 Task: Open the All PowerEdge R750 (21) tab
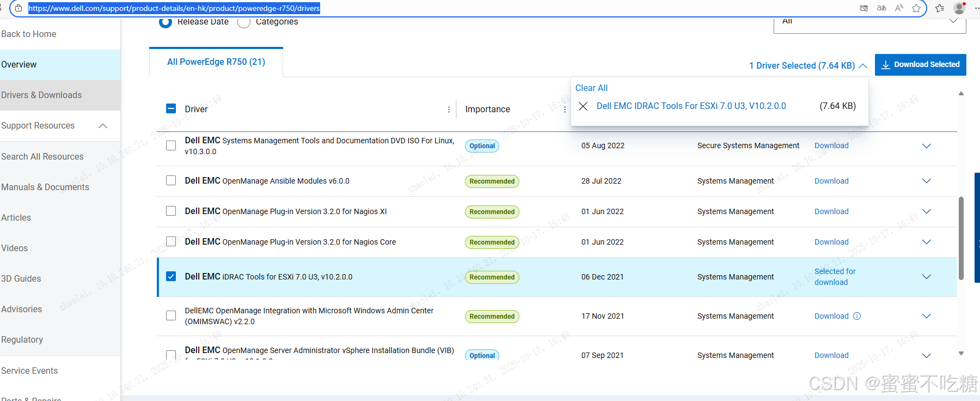216,62
